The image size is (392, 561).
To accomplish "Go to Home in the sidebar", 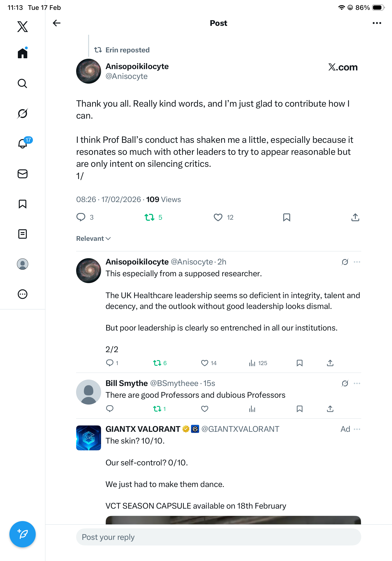I will coord(23,53).
